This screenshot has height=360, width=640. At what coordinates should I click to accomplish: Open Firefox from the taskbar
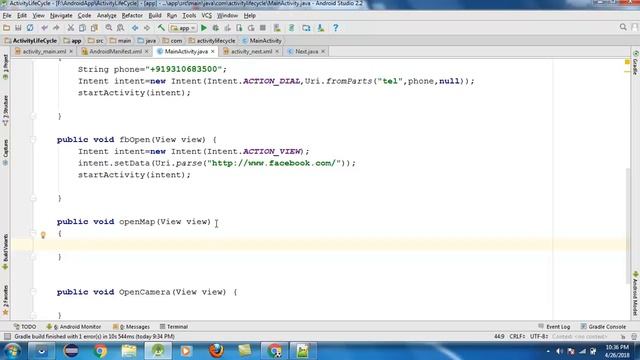[216, 351]
